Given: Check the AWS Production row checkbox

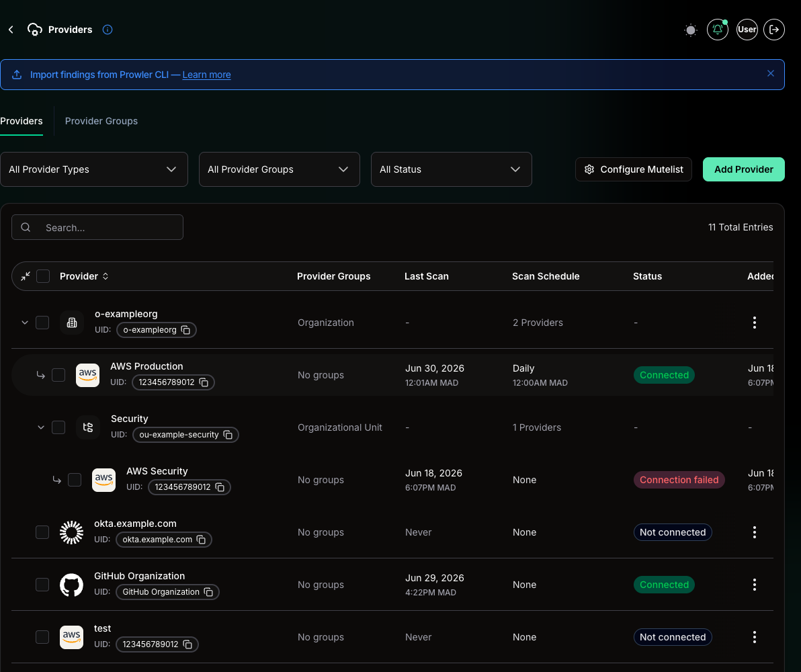Looking at the screenshot, I should [x=58, y=375].
